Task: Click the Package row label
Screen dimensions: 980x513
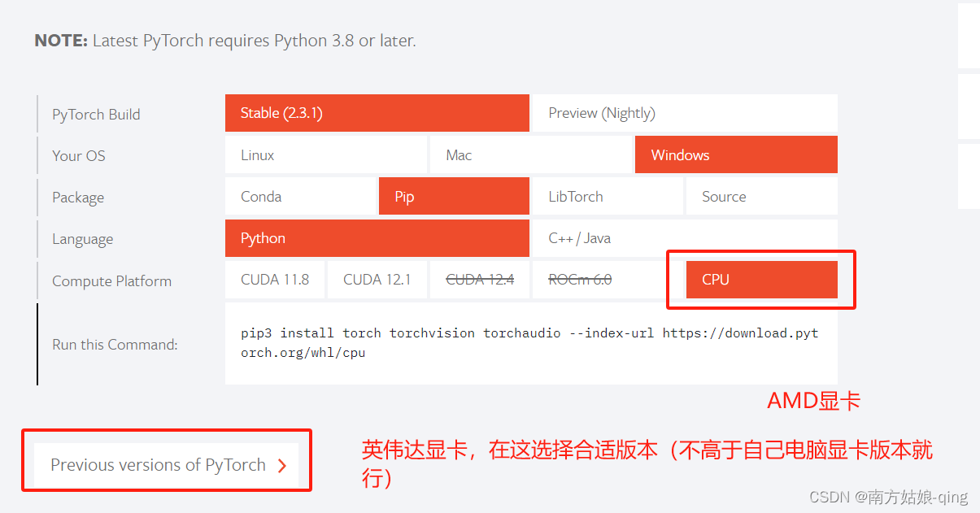Action: (x=78, y=198)
